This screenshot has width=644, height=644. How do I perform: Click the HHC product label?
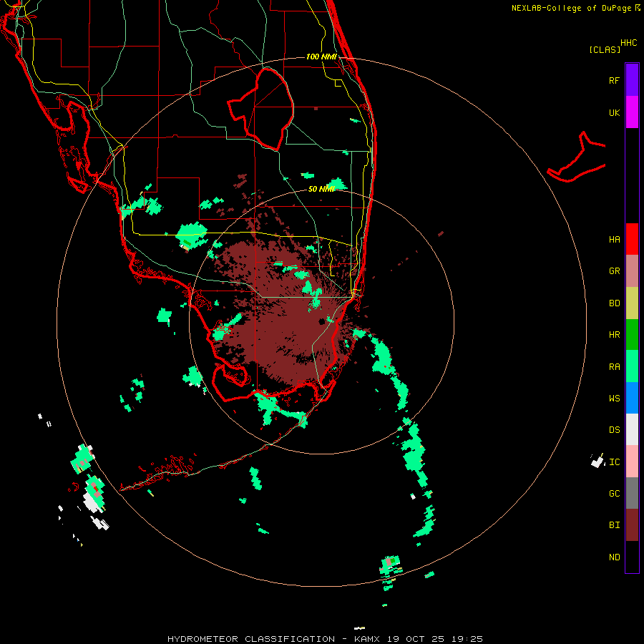point(629,43)
